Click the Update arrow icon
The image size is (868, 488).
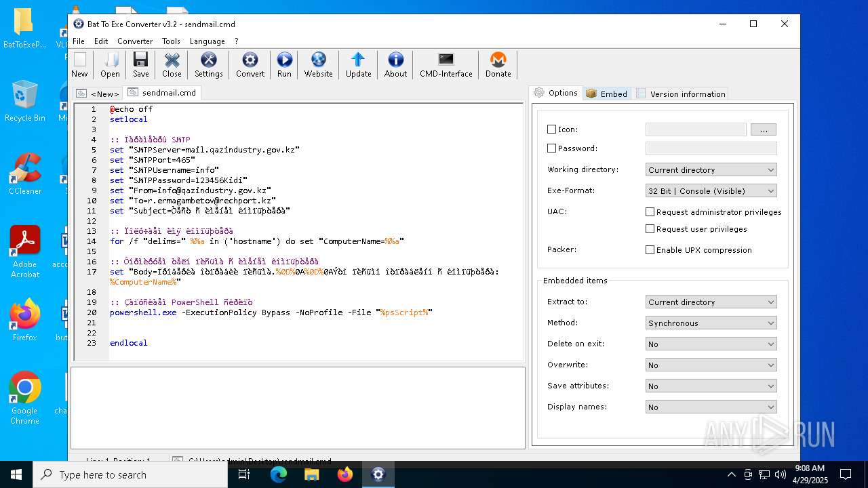click(358, 65)
